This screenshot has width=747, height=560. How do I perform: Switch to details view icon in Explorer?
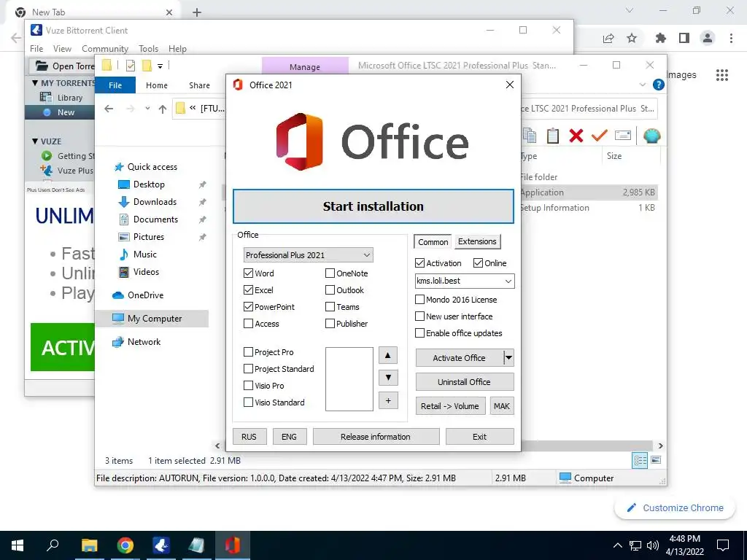[640, 460]
